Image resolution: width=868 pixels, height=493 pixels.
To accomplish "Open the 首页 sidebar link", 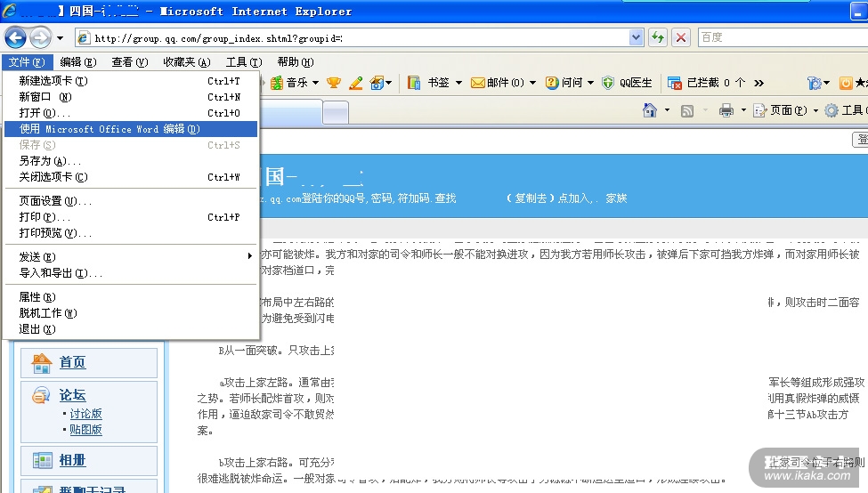I will pos(72,362).
